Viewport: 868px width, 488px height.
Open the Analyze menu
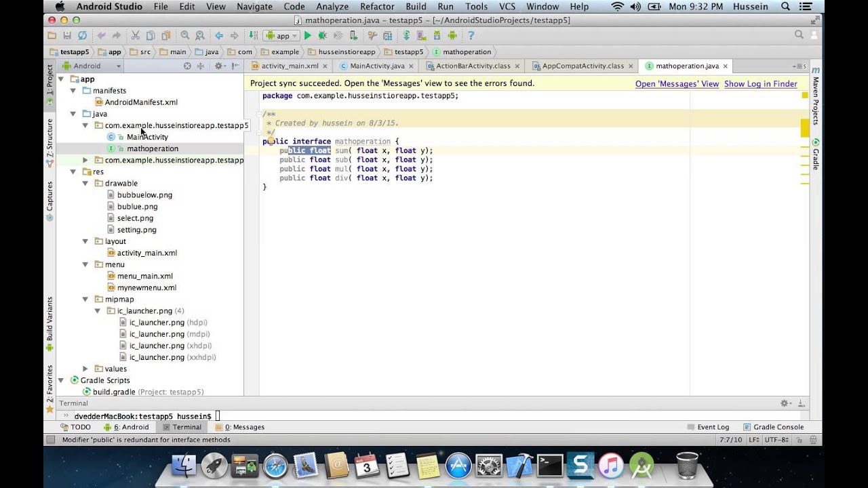[x=332, y=7]
